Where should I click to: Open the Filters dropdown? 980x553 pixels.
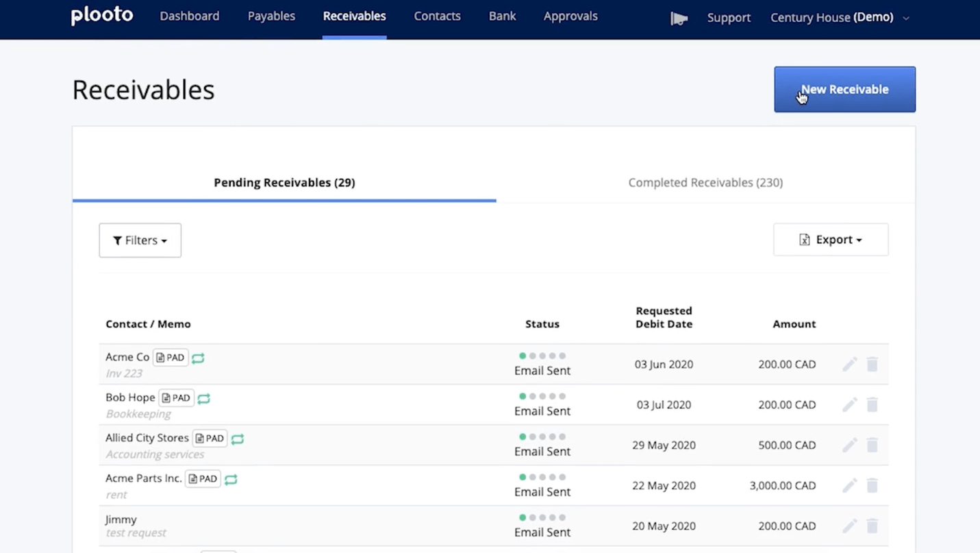[x=140, y=241]
